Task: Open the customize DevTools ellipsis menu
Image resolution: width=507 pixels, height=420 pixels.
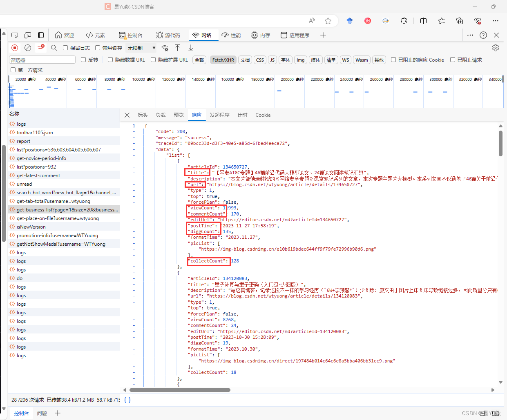Action: tap(470, 35)
